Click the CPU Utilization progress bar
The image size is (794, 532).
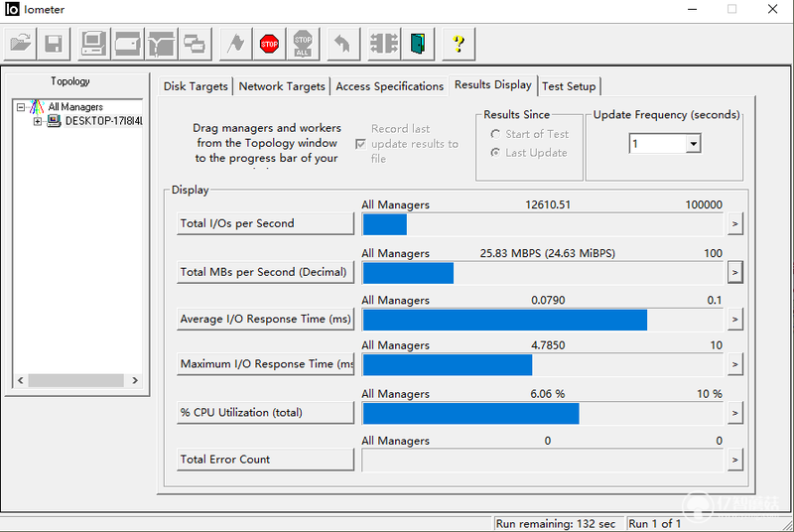542,414
